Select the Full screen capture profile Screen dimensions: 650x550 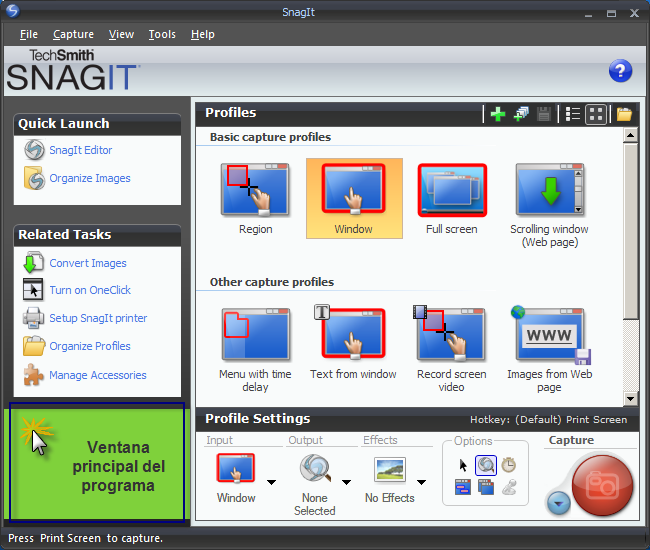tap(452, 199)
